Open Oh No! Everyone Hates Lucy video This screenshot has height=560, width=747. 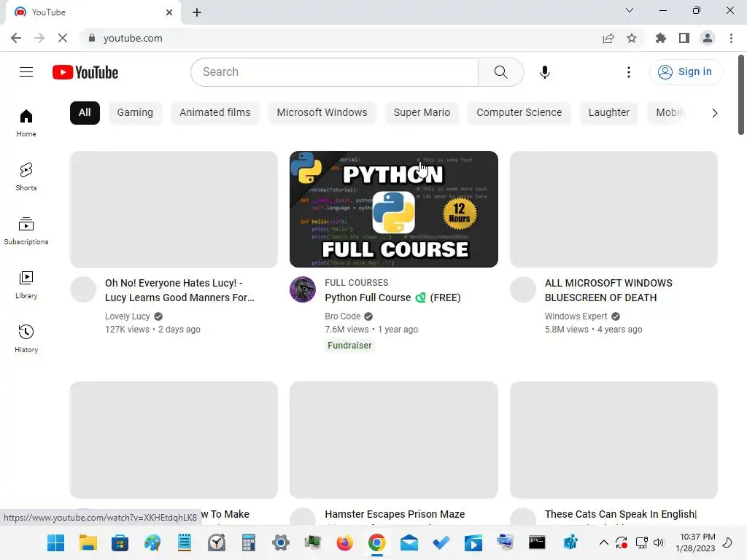[179, 290]
